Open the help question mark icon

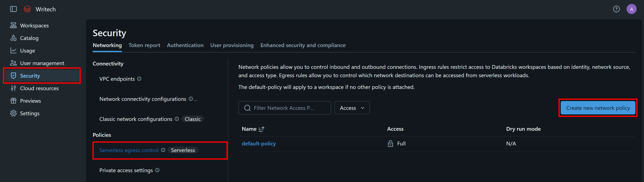pyautogui.click(x=616, y=9)
